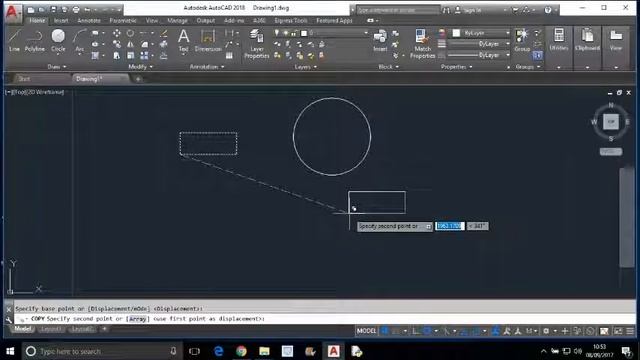The width and height of the screenshot is (640, 360).
Task: Select the Line tool
Action: pos(14,40)
